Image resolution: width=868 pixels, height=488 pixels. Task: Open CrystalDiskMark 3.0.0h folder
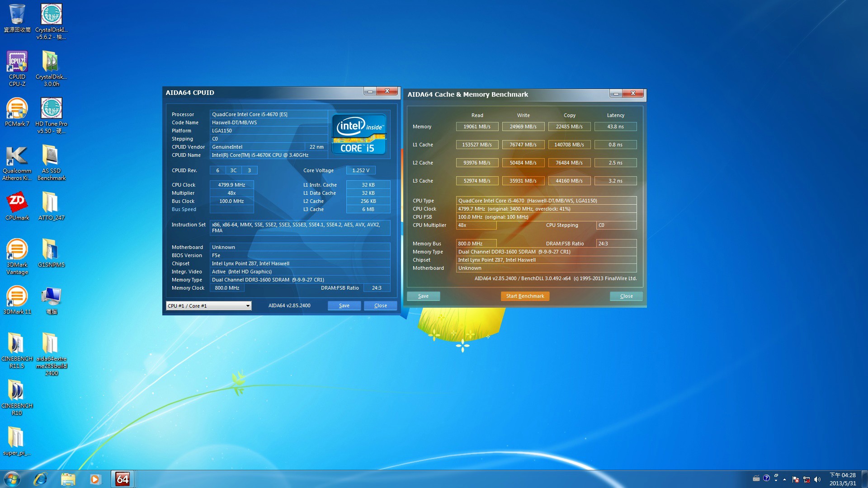click(52, 69)
